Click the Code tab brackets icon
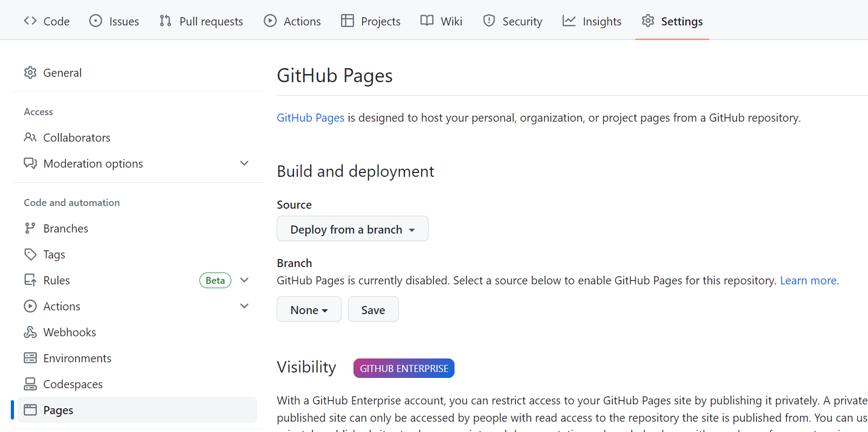Screen dimensions: 868x432 click(x=30, y=21)
